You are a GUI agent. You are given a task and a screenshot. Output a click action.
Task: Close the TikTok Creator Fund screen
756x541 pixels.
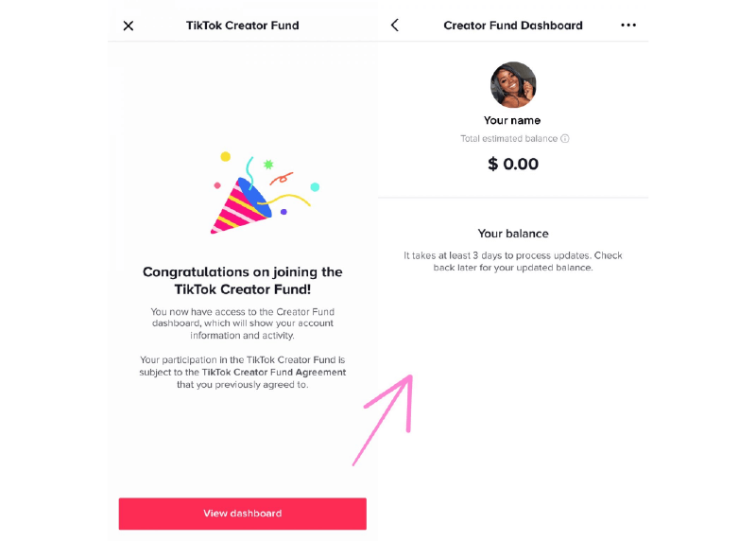[129, 26]
